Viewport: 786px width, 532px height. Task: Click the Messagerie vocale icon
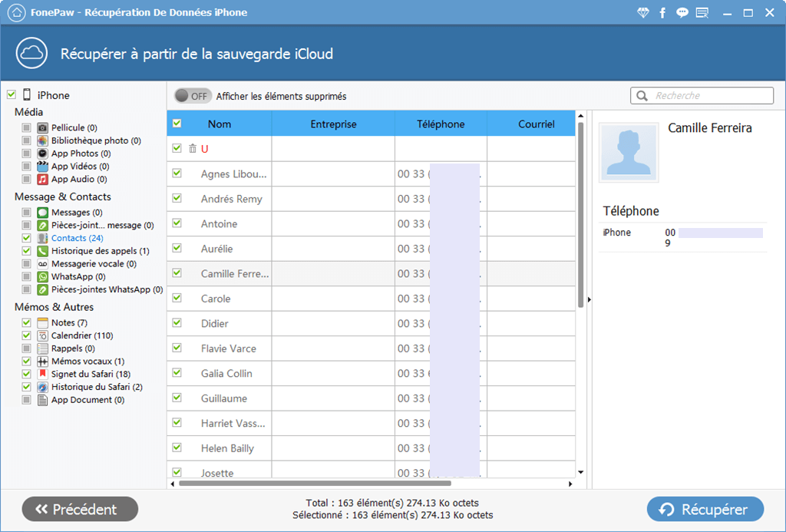[43, 264]
